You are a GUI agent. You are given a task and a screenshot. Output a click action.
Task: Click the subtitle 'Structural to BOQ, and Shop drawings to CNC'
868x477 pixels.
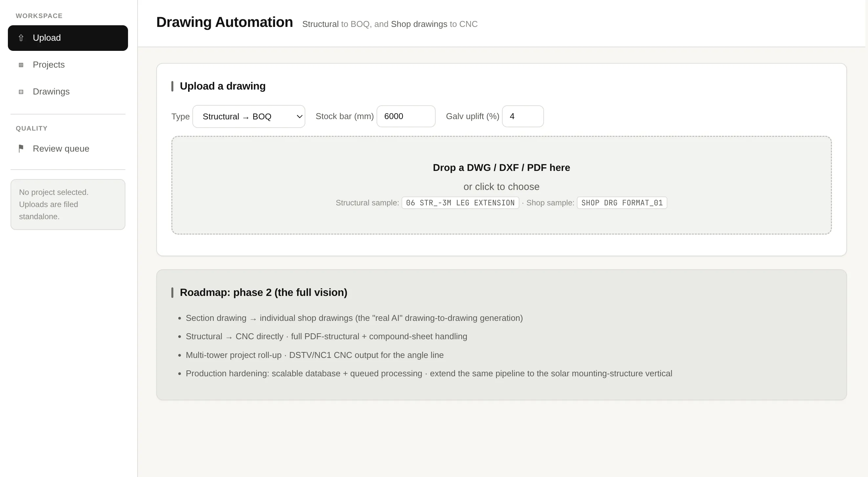point(390,24)
